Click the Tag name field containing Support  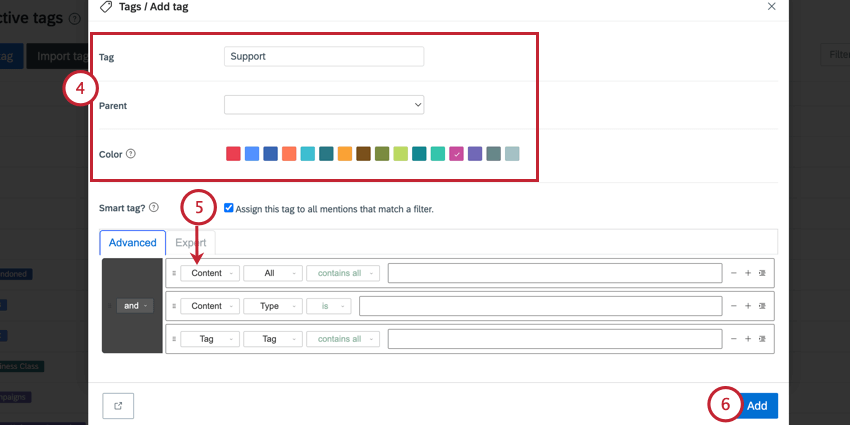coord(324,56)
